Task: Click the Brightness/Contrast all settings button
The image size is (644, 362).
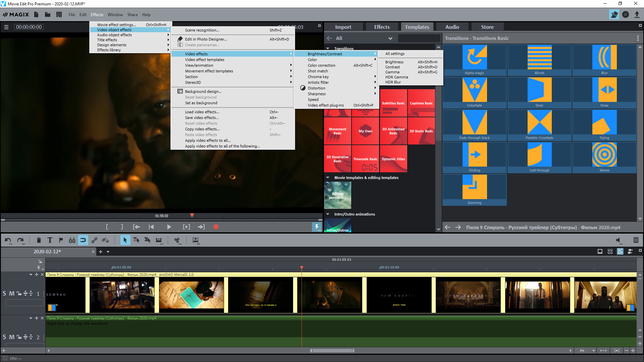Action: 395,54
